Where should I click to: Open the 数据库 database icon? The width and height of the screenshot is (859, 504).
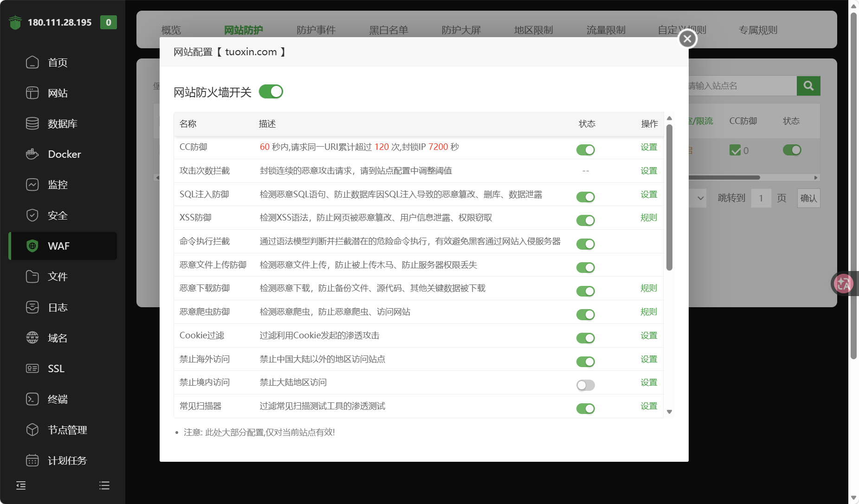coord(32,123)
